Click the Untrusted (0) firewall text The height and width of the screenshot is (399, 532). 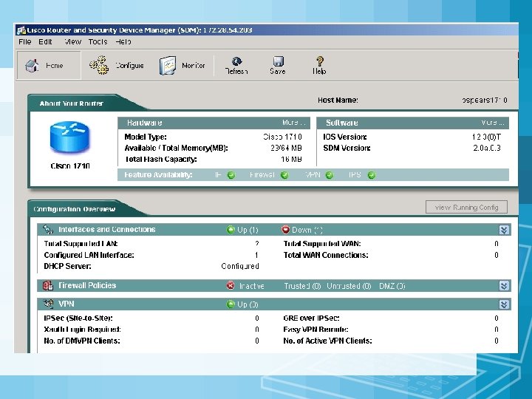(x=349, y=286)
